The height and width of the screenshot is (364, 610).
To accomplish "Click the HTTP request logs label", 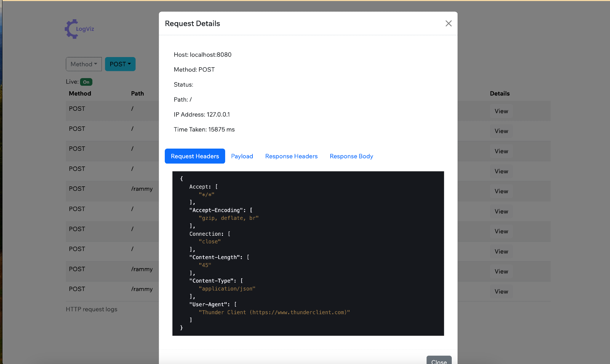I will (x=91, y=309).
